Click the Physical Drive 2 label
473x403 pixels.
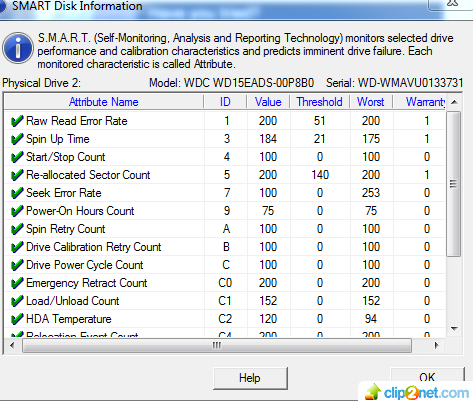click(x=42, y=83)
